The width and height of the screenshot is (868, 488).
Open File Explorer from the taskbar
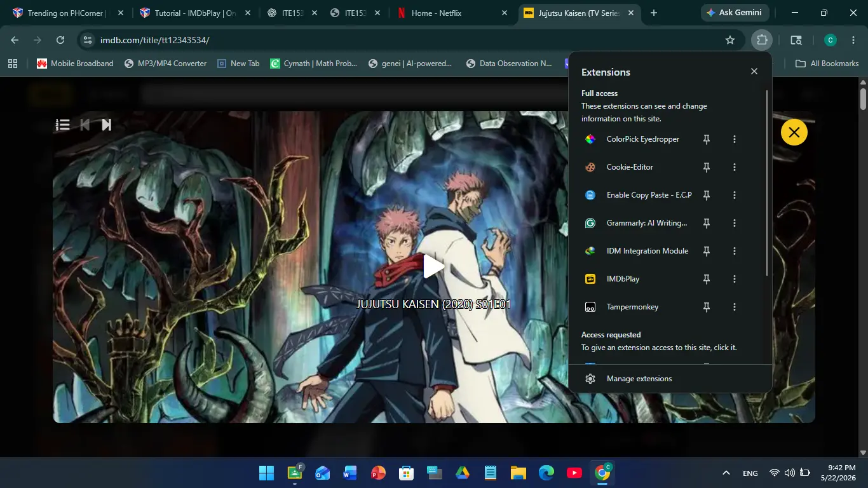coord(519,473)
